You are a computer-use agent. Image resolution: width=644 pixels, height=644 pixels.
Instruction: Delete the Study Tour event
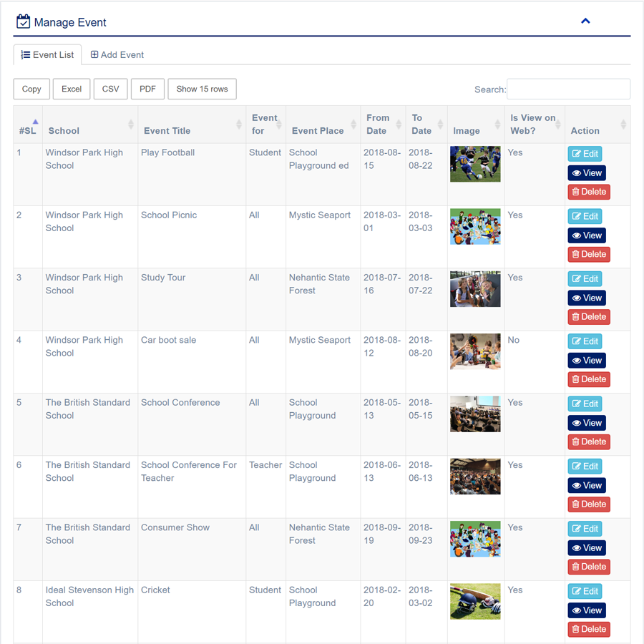click(589, 317)
